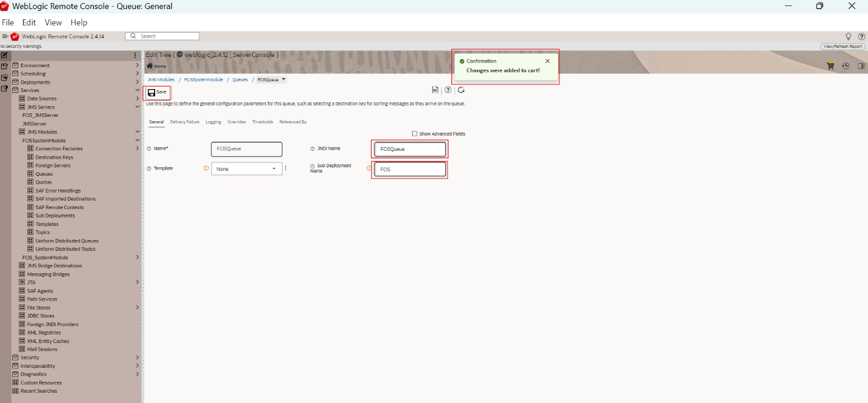The image size is (868, 403).
Task: Click the WebLogic red logo icon
Action: tap(15, 36)
